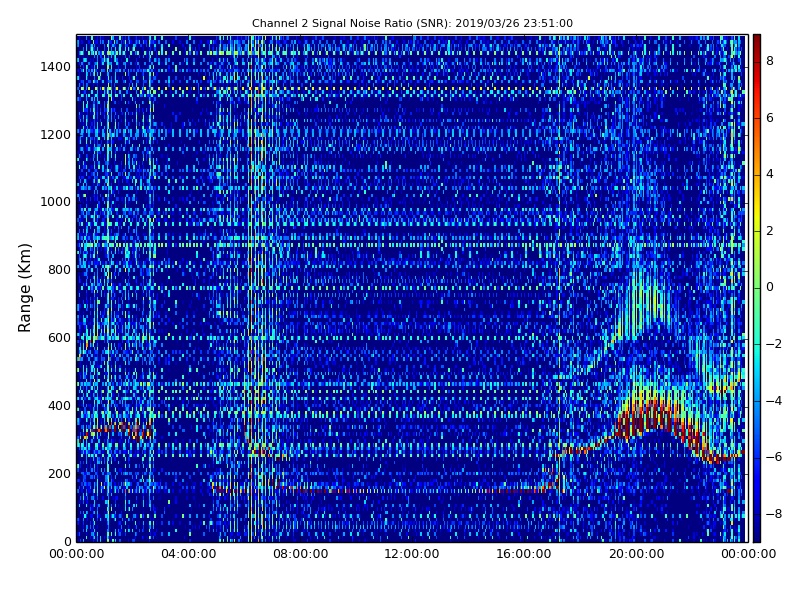800x600 pixels.
Task: Click the colorbar label −8
Action: coord(774,514)
